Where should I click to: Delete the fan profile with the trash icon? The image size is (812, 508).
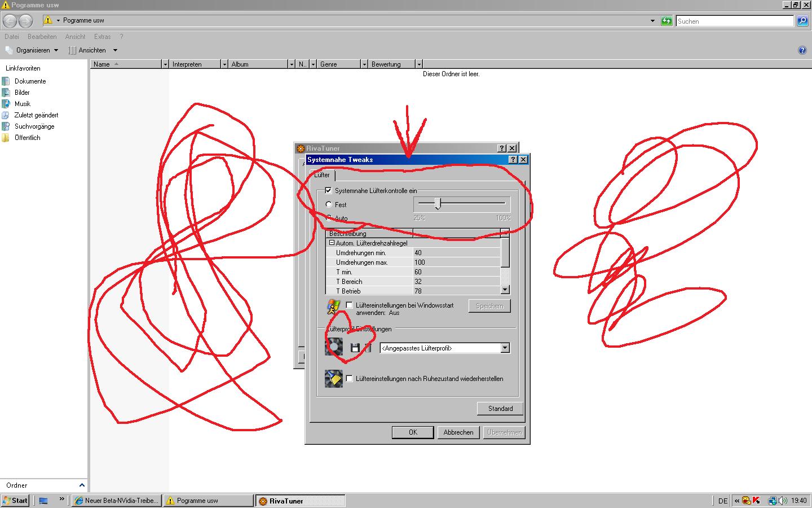coord(368,348)
